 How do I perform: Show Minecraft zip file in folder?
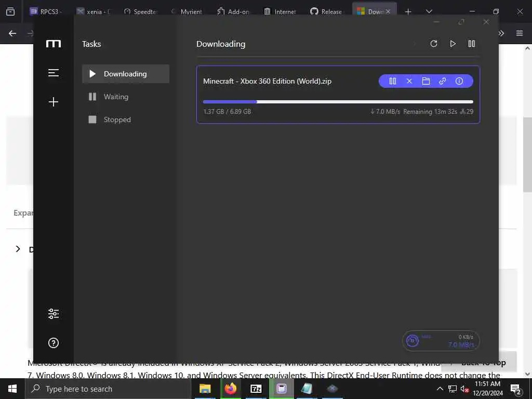426,81
